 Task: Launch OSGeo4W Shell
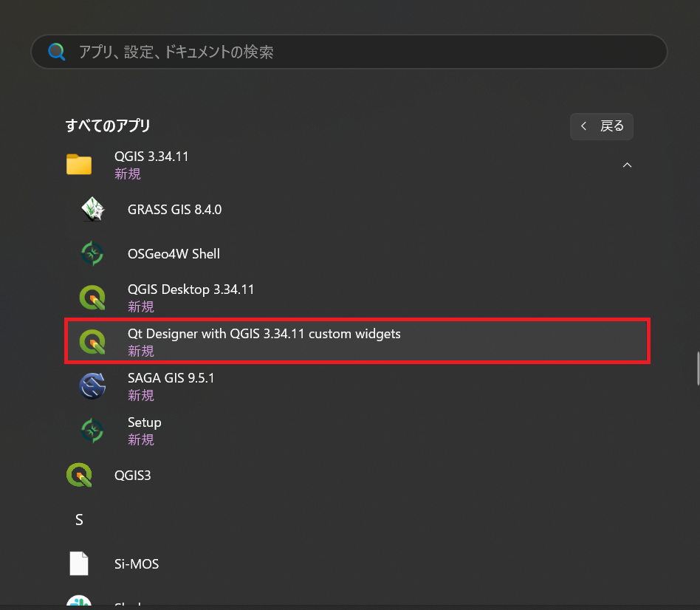(357, 253)
